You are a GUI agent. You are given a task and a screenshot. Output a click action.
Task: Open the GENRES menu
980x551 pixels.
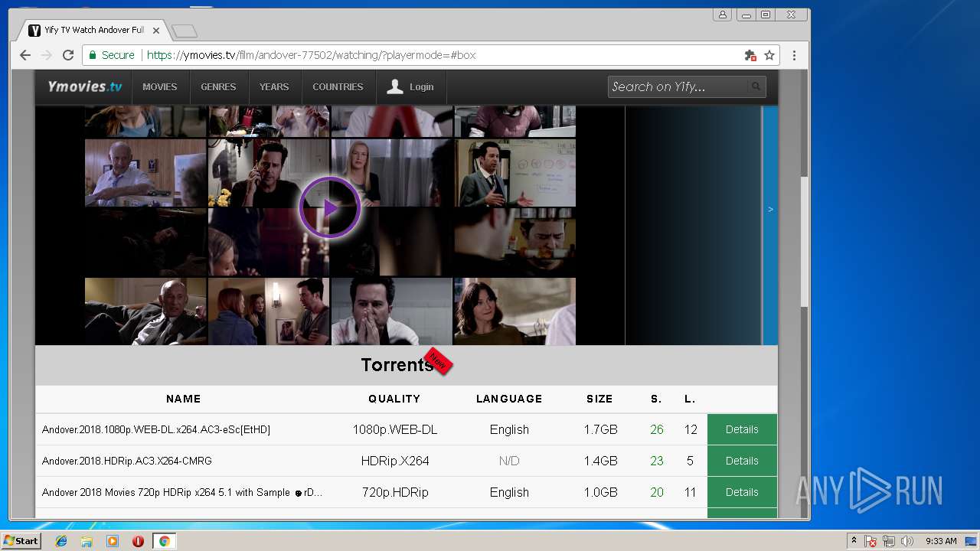pos(218,86)
